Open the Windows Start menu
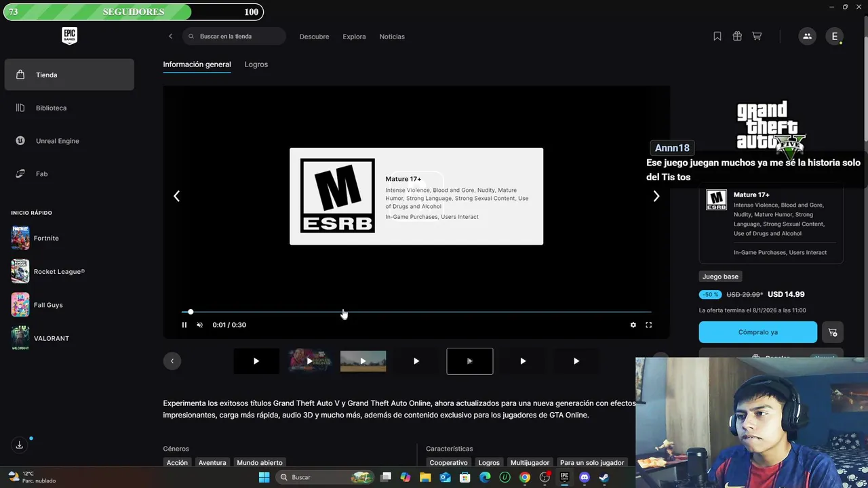 (264, 477)
